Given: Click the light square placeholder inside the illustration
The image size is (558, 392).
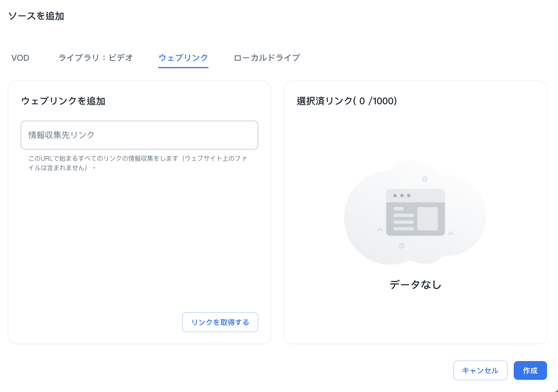Looking at the screenshot, I should (x=427, y=218).
